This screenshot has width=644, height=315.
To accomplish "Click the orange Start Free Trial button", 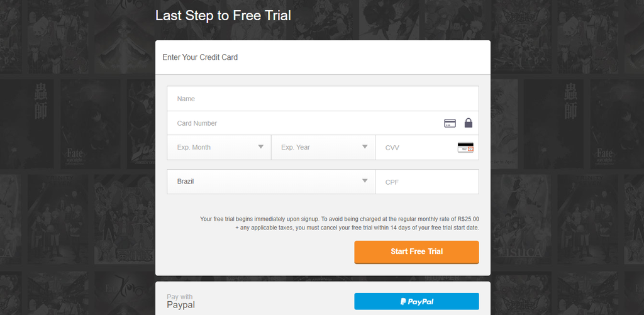I will [x=416, y=251].
